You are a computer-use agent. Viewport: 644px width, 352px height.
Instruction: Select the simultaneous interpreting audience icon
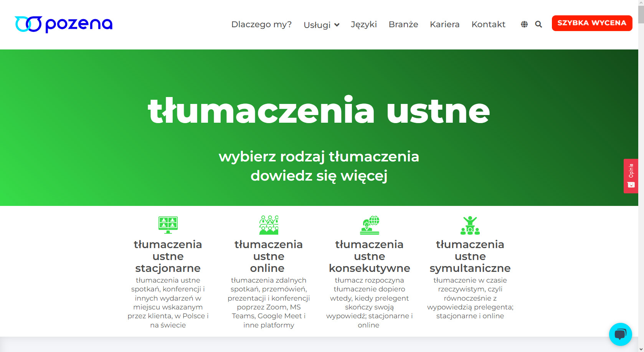coord(470,225)
